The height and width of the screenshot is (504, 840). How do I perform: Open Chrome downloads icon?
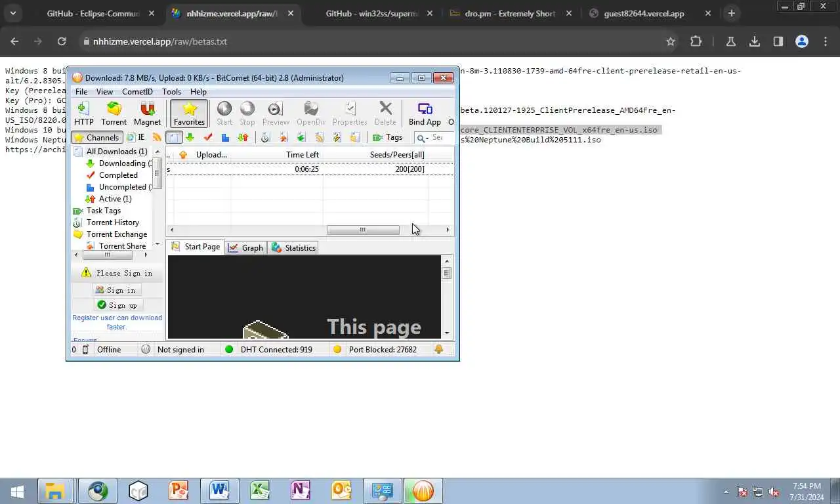(x=755, y=41)
